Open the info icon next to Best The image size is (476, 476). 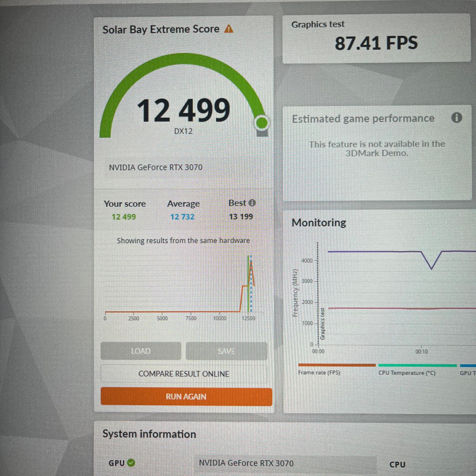(x=252, y=203)
